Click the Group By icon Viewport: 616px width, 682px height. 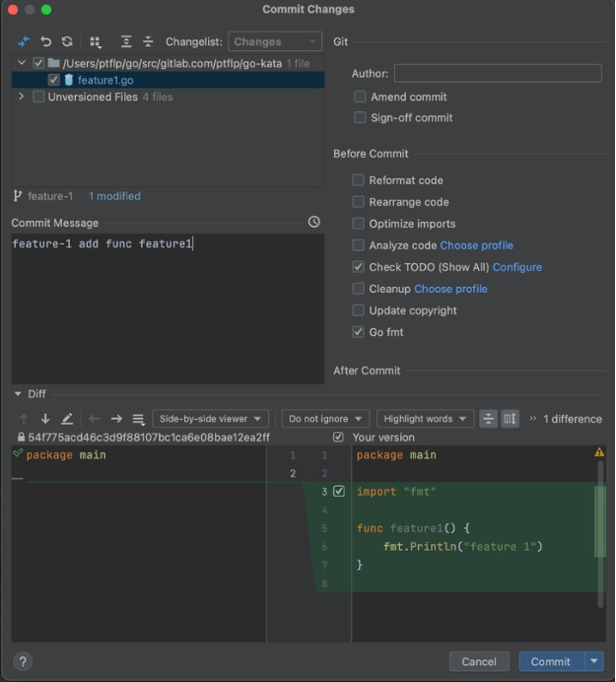pyautogui.click(x=96, y=42)
